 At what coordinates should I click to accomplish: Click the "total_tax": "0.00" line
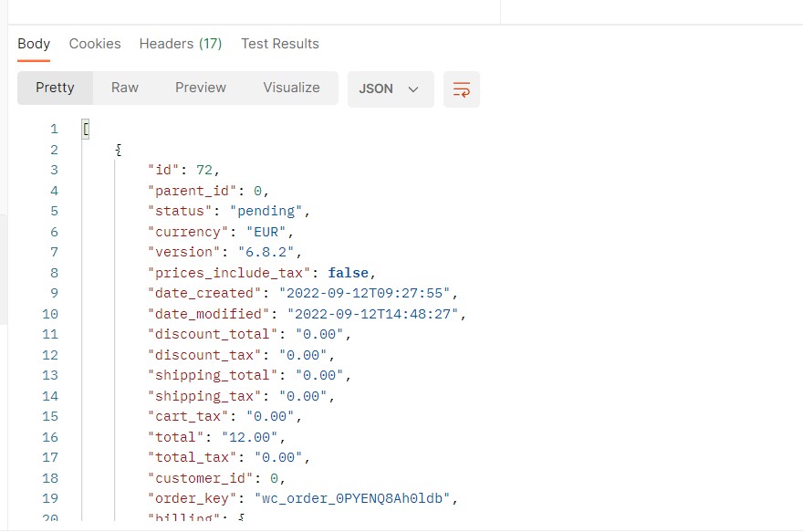[228, 457]
